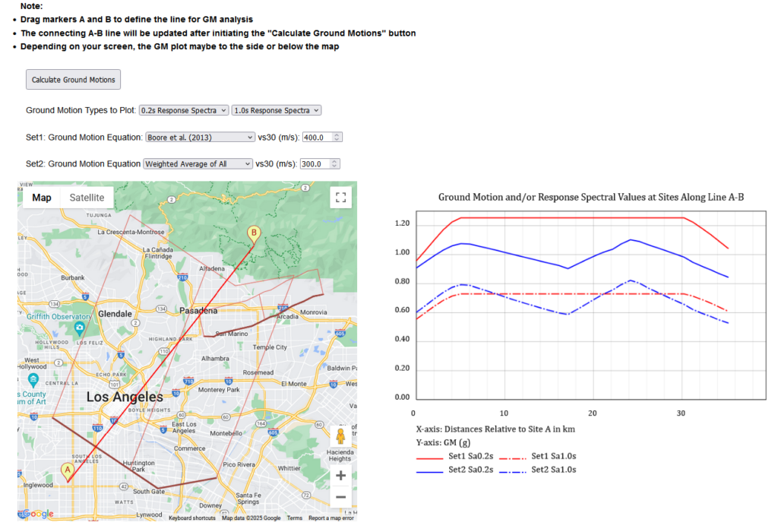Click the X-axis description text
The image size is (778, 532).
point(495,429)
